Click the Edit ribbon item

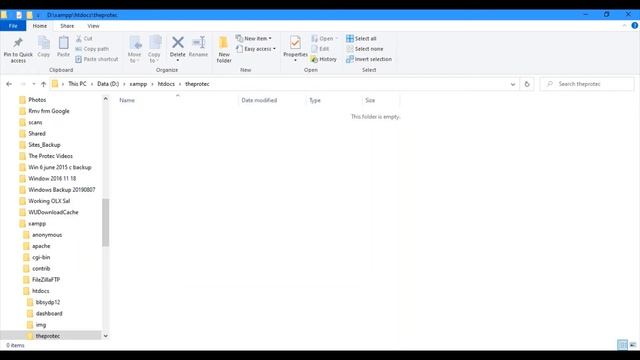coord(320,49)
